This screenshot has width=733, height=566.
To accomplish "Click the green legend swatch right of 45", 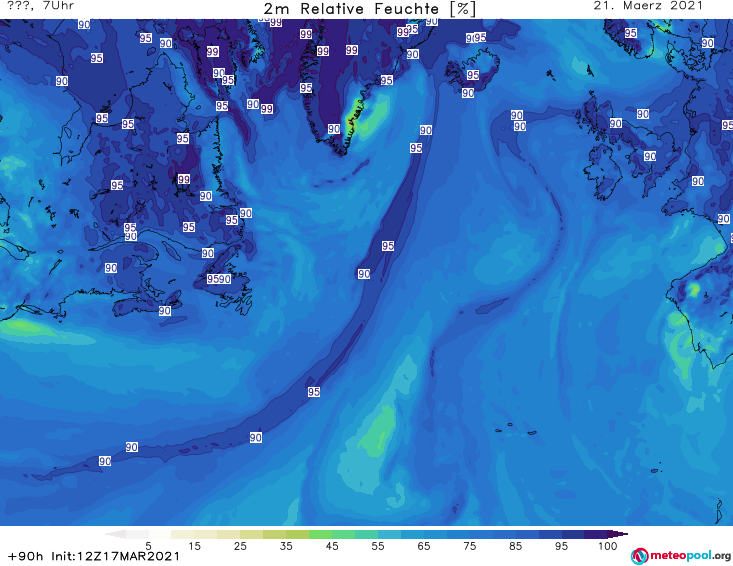I will coord(344,534).
